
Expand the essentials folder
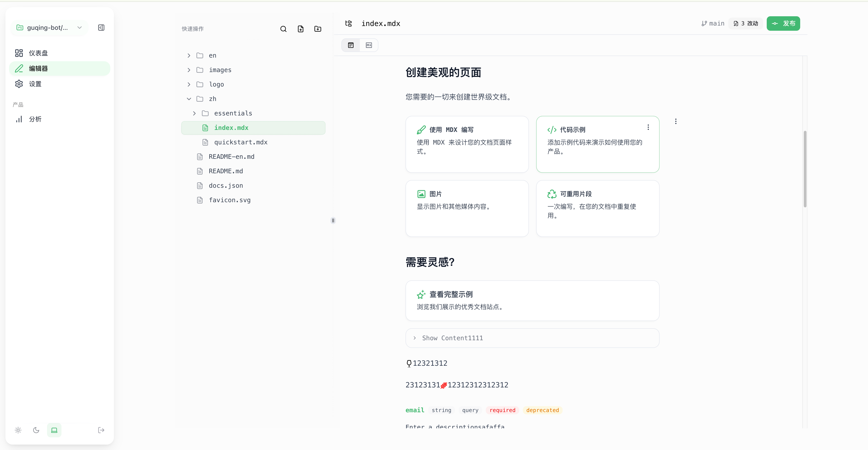pyautogui.click(x=194, y=113)
